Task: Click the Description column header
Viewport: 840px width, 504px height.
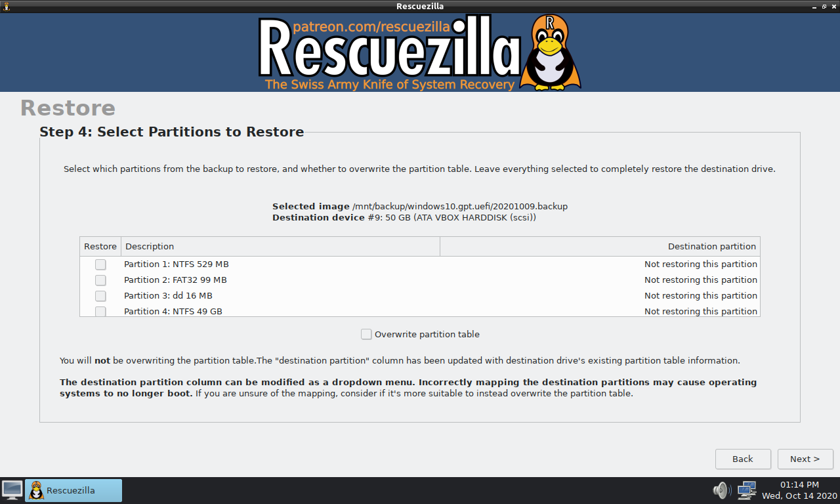Action: click(x=280, y=247)
